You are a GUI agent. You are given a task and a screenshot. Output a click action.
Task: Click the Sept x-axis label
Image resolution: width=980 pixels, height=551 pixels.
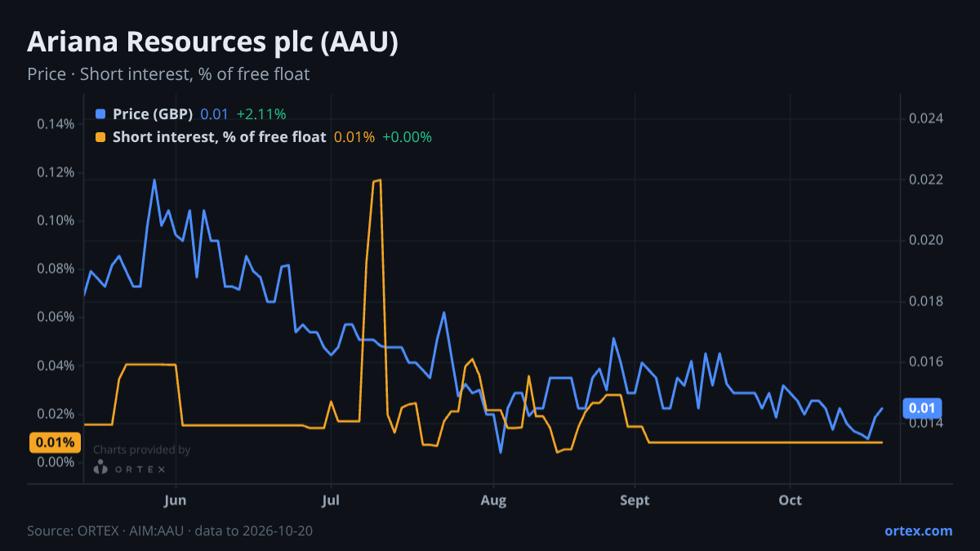(x=635, y=500)
